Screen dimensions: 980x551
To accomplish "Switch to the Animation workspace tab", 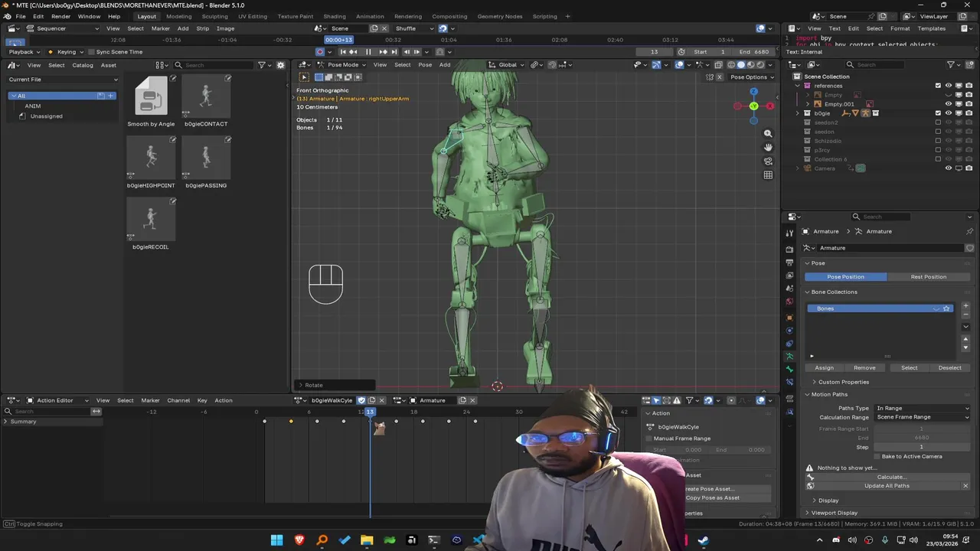I will [370, 16].
